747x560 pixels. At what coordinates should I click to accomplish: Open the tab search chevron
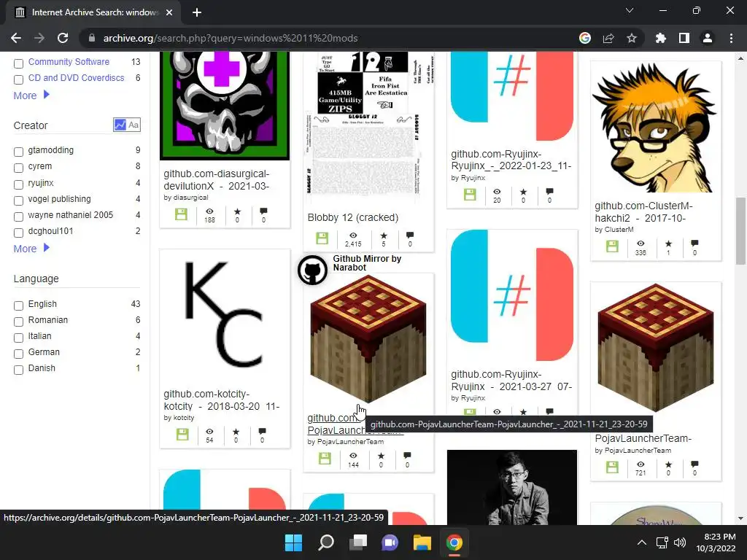pyautogui.click(x=630, y=10)
